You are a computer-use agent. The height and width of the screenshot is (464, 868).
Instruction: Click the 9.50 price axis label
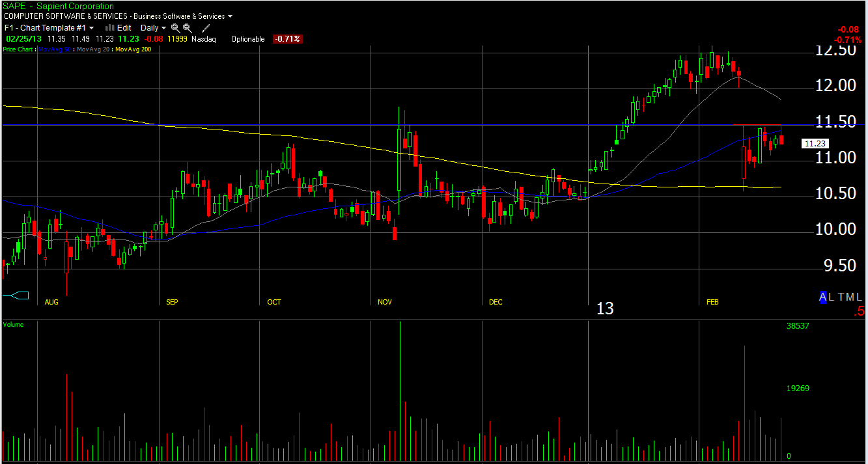pyautogui.click(x=840, y=266)
